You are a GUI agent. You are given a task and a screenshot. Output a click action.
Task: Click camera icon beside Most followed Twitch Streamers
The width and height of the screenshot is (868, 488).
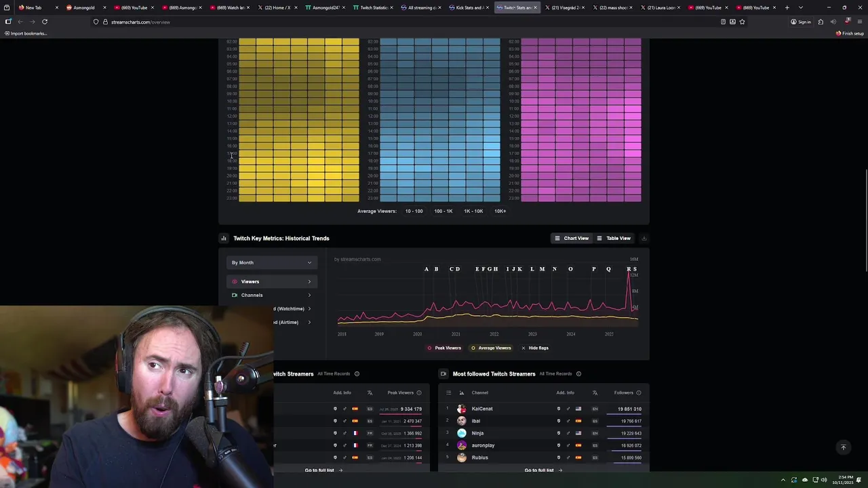pos(443,374)
